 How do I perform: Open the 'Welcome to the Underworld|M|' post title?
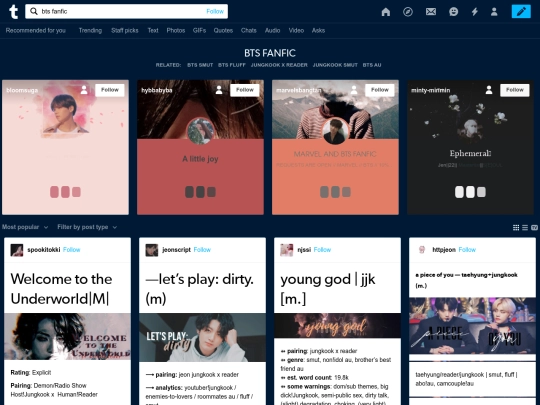62,289
